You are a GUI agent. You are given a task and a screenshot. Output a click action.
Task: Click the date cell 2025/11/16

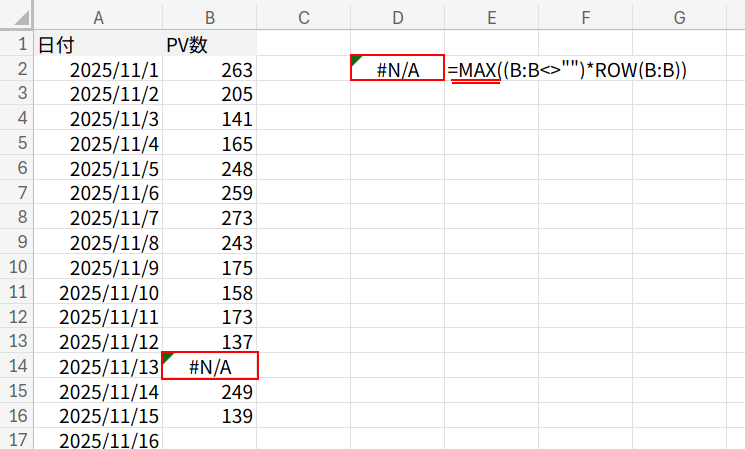pyautogui.click(x=98, y=440)
